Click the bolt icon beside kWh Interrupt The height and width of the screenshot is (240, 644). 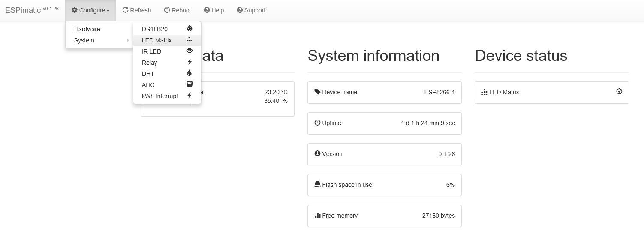tap(190, 96)
